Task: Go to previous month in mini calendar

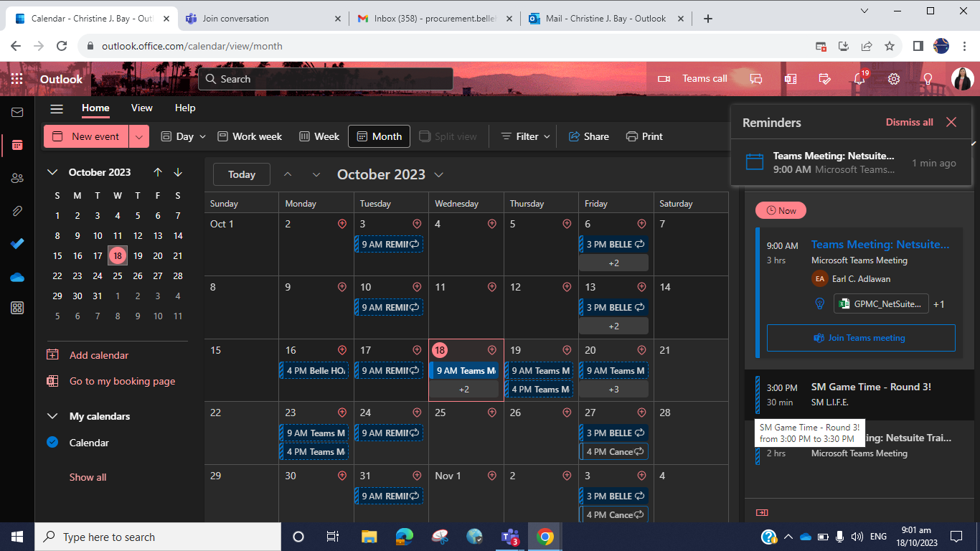Action: 158,172
